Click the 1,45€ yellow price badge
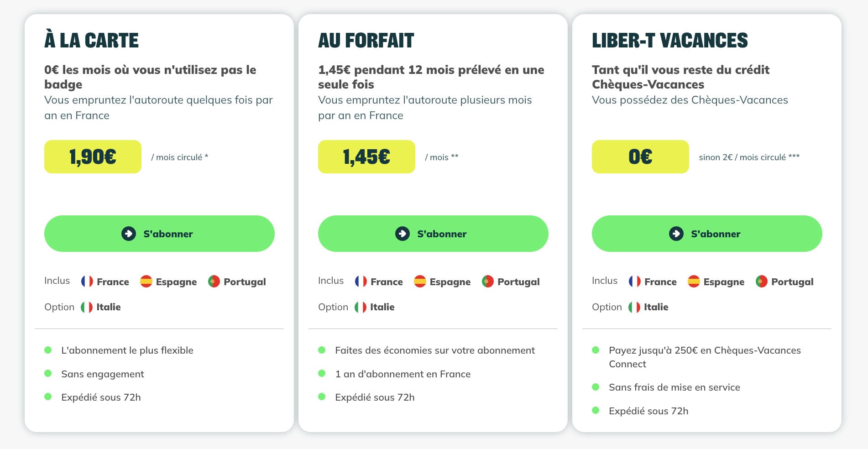This screenshot has width=868, height=449. (366, 157)
